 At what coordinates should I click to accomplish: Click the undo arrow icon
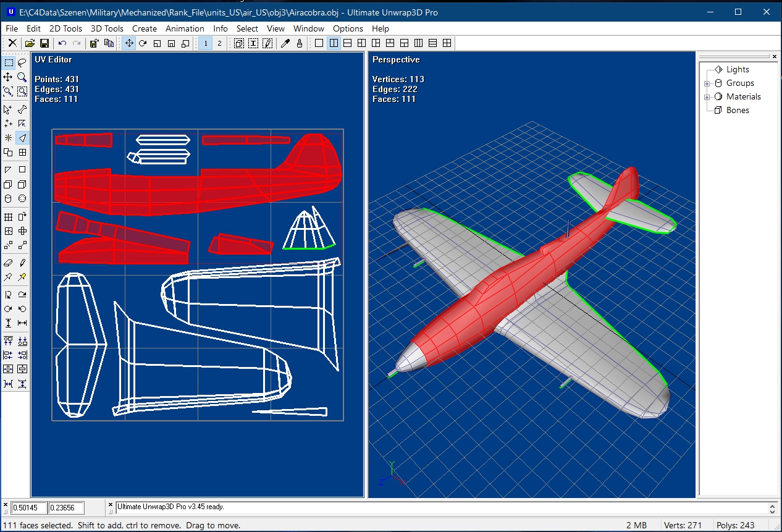pyautogui.click(x=62, y=43)
